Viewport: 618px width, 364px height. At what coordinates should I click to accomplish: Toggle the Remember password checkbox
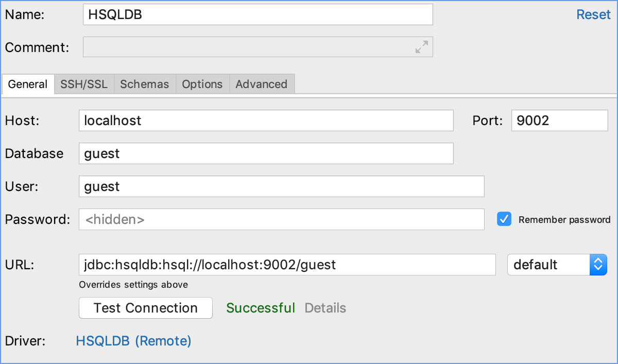(504, 219)
